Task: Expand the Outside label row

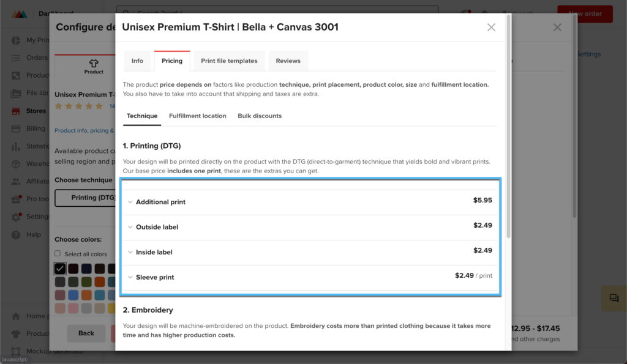Action: [x=310, y=228]
